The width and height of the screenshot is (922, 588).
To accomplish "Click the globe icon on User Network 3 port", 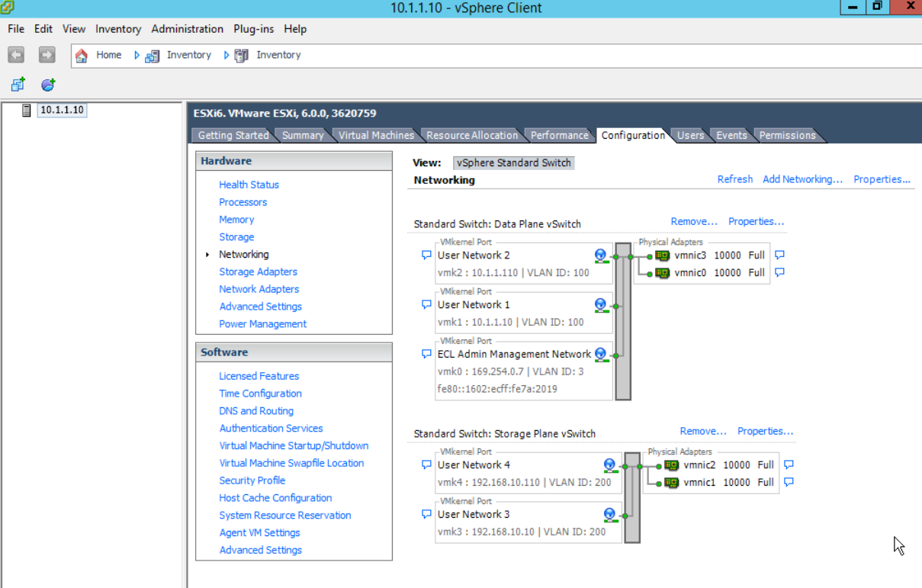I will pos(610,513).
